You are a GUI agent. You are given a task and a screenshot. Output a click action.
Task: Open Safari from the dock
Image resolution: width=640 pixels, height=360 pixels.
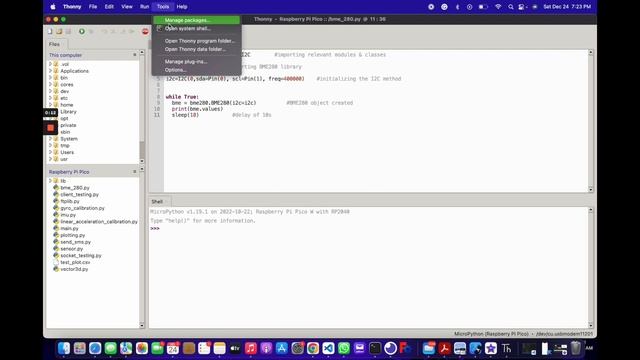click(x=95, y=348)
